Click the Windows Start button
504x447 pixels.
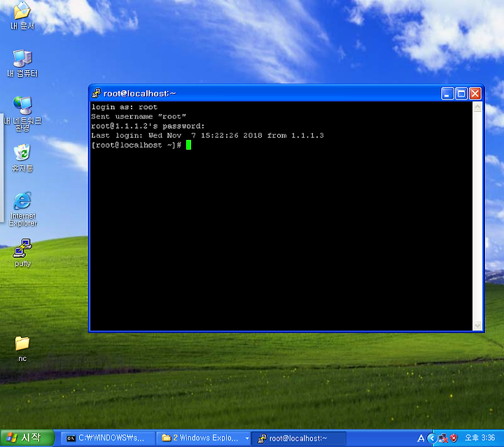[x=27, y=438]
